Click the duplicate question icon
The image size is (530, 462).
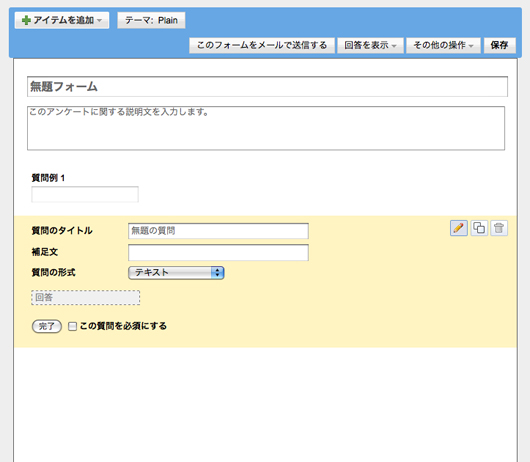tap(479, 228)
